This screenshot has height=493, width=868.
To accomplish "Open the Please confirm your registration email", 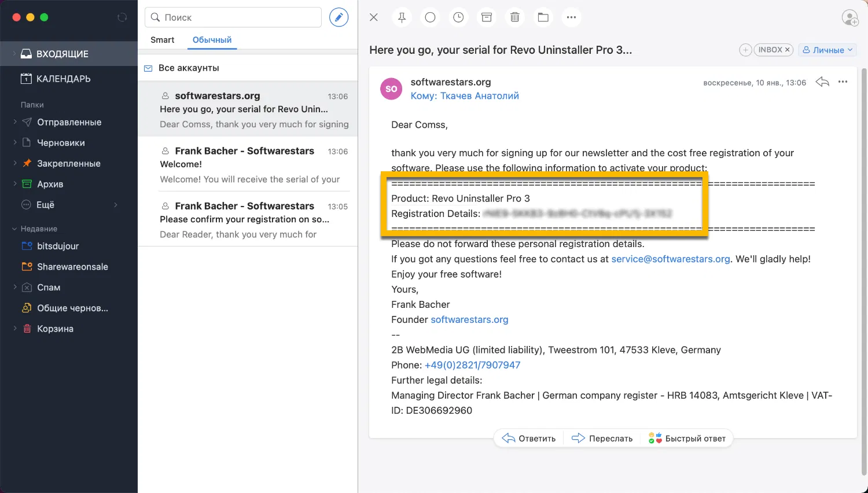I will pyautogui.click(x=248, y=220).
